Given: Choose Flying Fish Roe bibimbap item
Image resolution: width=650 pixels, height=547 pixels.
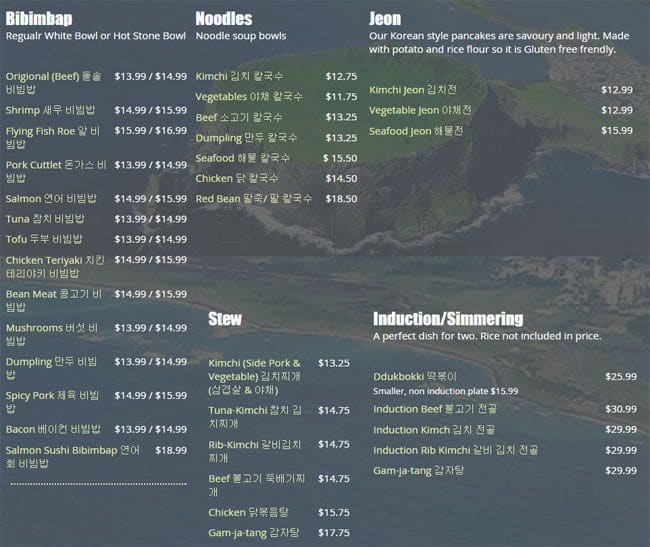Looking at the screenshot, I should [53, 137].
